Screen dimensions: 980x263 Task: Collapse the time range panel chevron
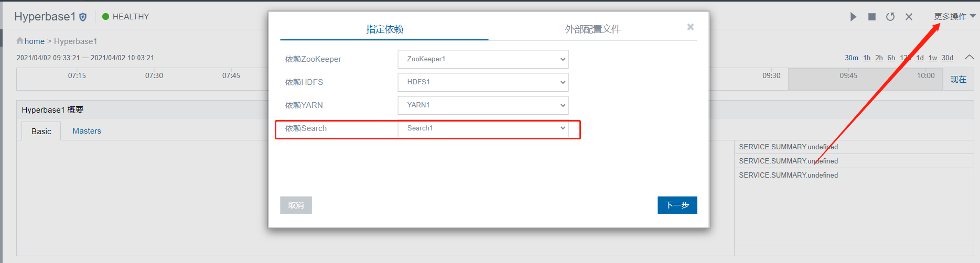click(x=969, y=57)
